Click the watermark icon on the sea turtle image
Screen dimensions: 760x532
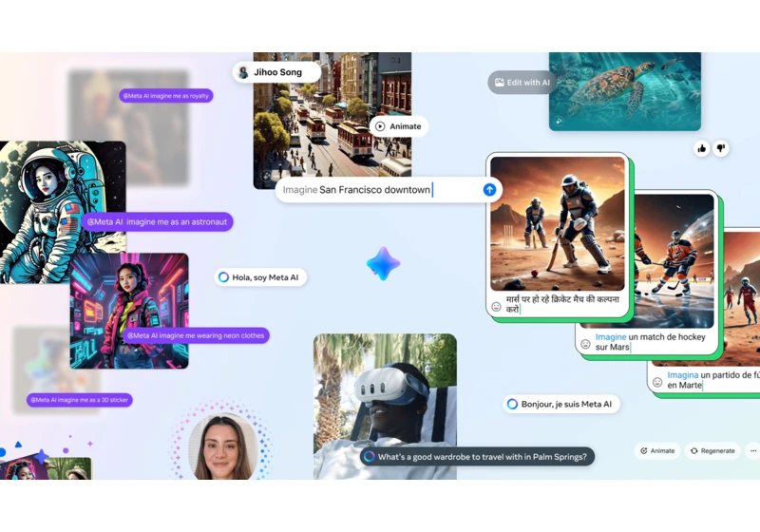(559, 122)
